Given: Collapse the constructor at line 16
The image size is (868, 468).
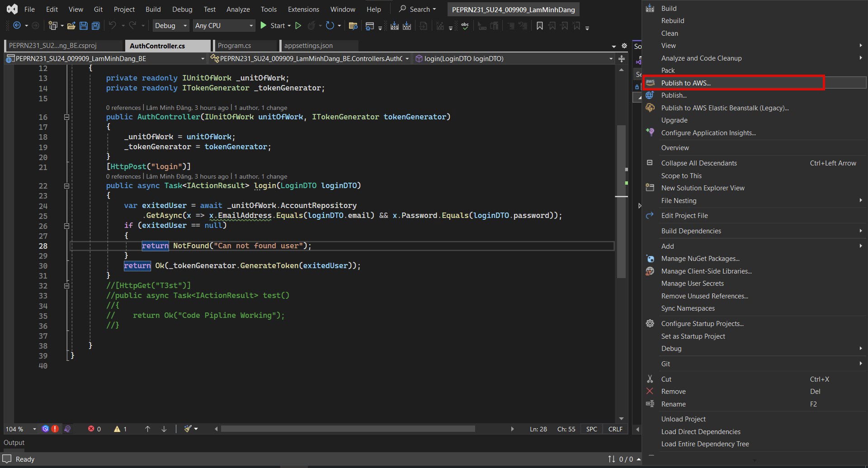Looking at the screenshot, I should click(x=66, y=117).
